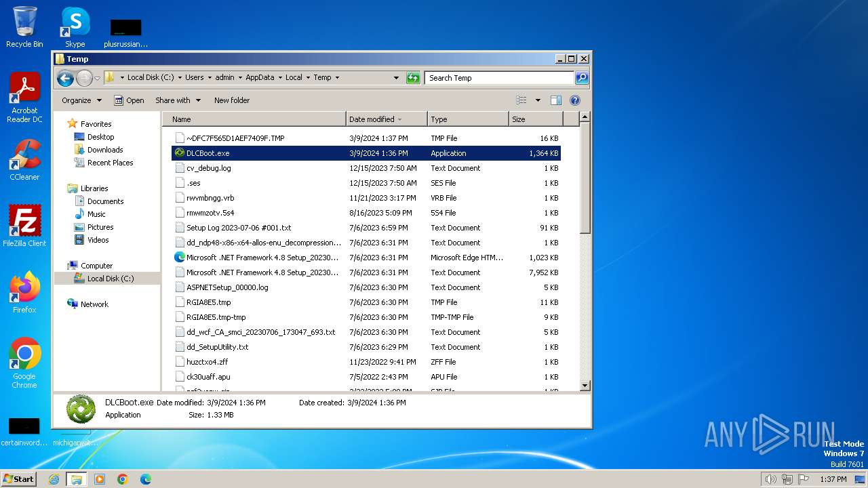Select ~DFC7F565D1AEF7409F.TMP file

[366, 138]
